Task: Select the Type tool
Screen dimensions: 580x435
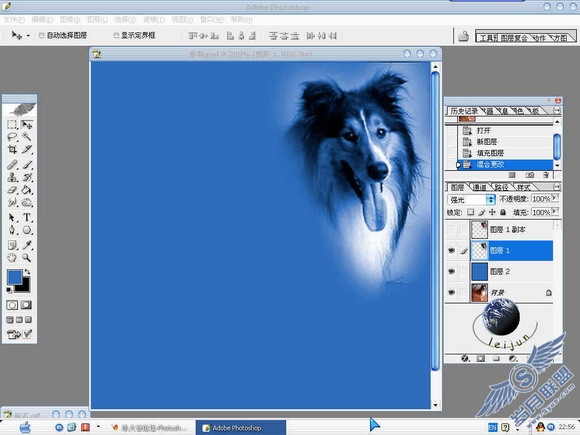Action: click(27, 218)
